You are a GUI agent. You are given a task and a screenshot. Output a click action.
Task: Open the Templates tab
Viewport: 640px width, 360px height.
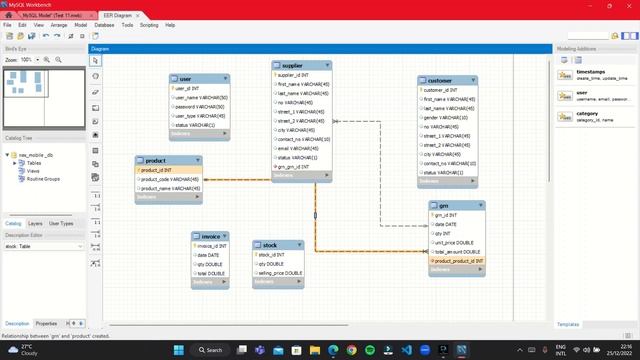568,324
